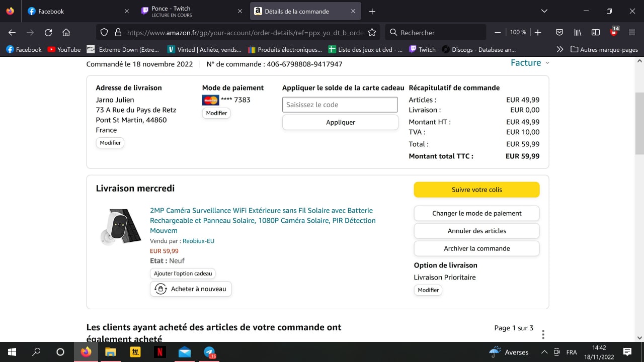Screen dimensions: 644x362
Task: Bookmark this page with the star icon
Action: pyautogui.click(x=372, y=32)
